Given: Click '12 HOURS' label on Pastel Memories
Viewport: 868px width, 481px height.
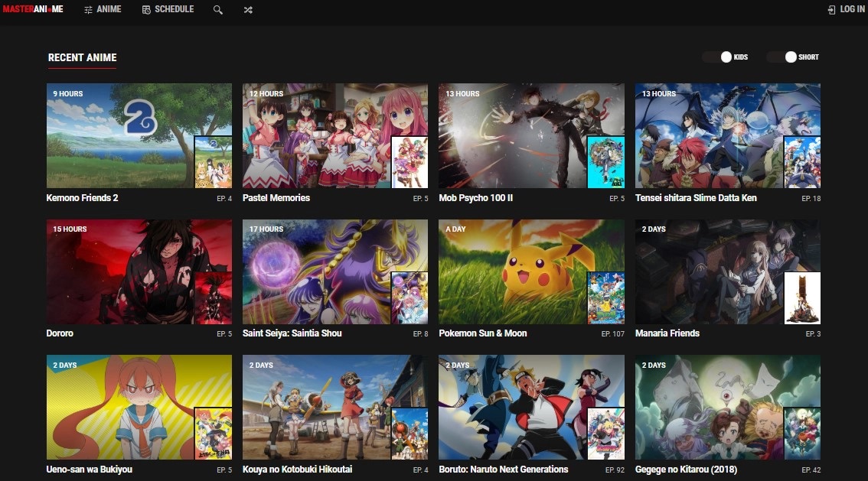Looking at the screenshot, I should tap(266, 93).
